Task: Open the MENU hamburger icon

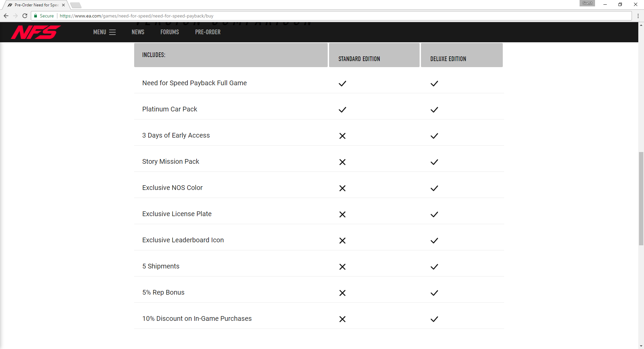Action: point(112,32)
